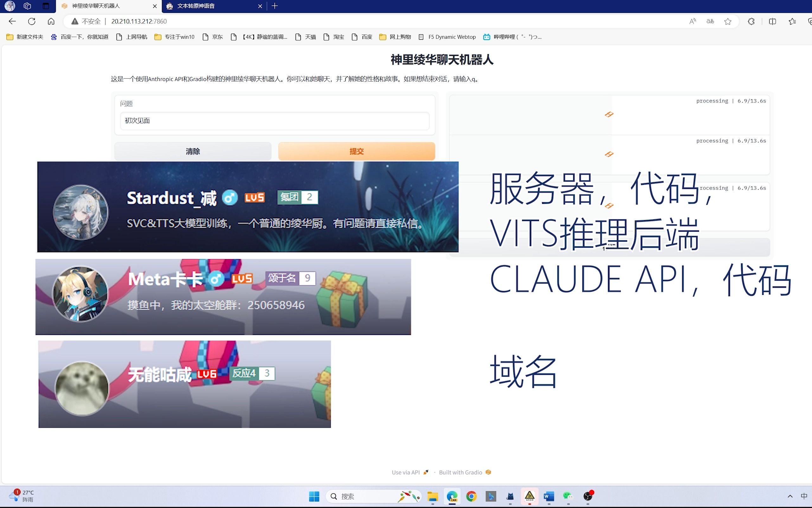
Task: Open yellow triangle app in taskbar
Action: 529,496
